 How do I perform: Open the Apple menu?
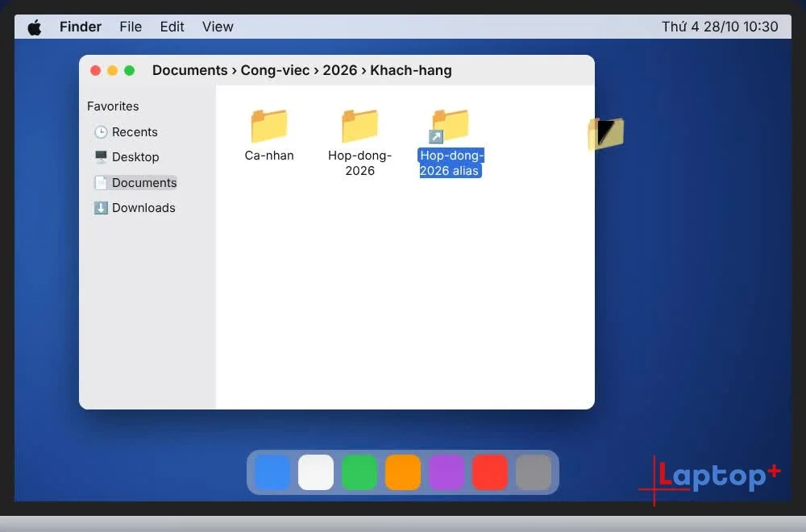click(35, 27)
